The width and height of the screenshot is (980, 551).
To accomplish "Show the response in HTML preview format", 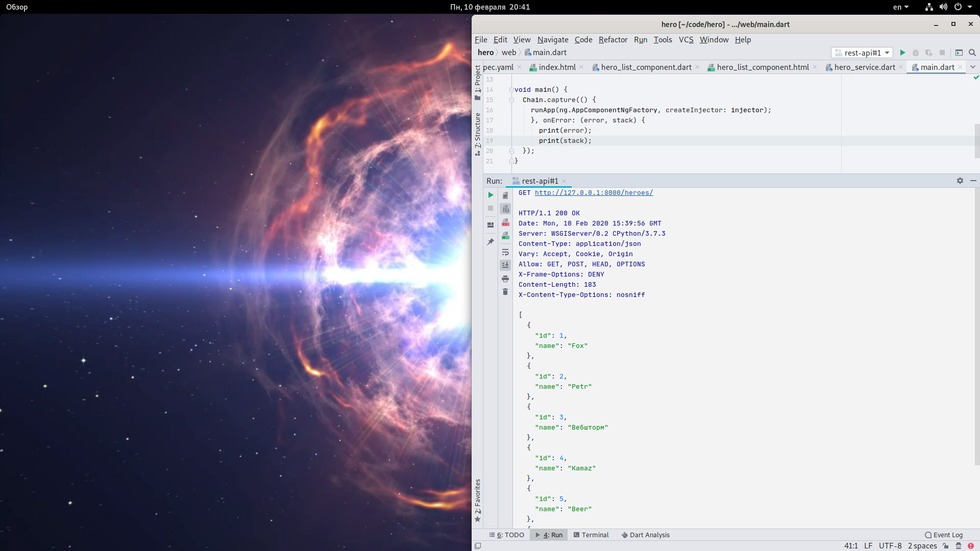I will click(505, 235).
